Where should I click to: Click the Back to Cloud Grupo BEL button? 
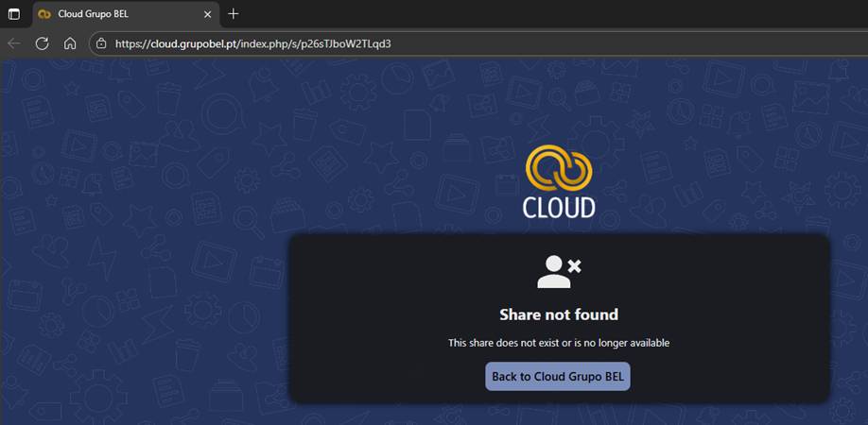tap(558, 377)
